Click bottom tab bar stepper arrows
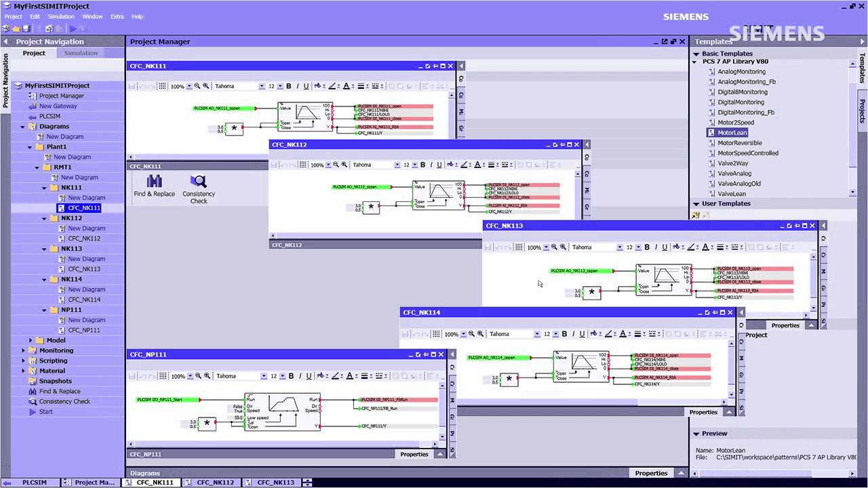The width and height of the screenshot is (868, 488). 307,483
